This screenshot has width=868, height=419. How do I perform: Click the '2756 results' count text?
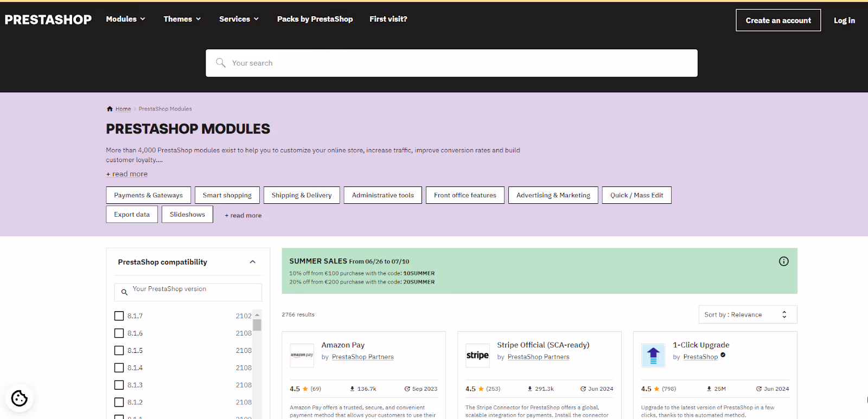pyautogui.click(x=298, y=314)
